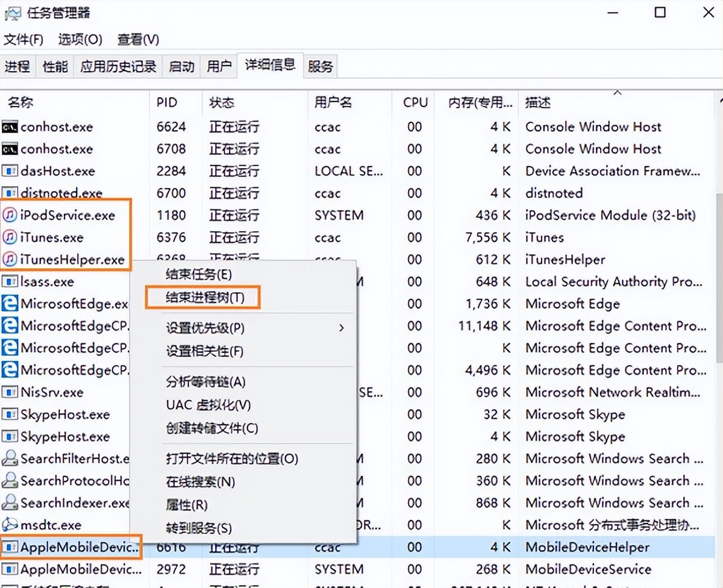Select 结束任务 in the context menu
Image resolution: width=723 pixels, height=588 pixels.
pos(199,274)
